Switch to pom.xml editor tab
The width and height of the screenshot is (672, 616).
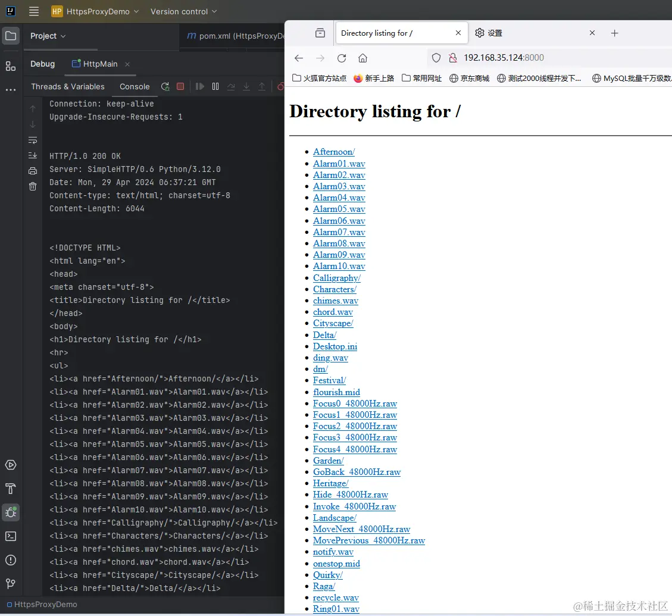(236, 36)
